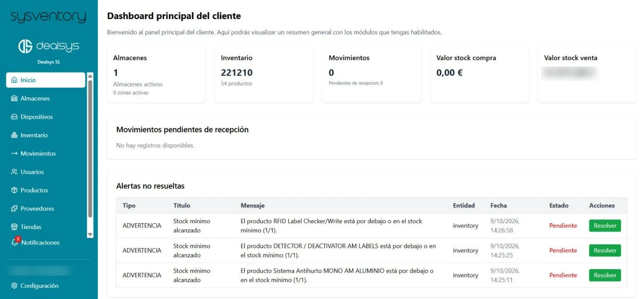Click Pendiente status in RFID Label row
This screenshot has height=299, width=644.
(x=563, y=226)
